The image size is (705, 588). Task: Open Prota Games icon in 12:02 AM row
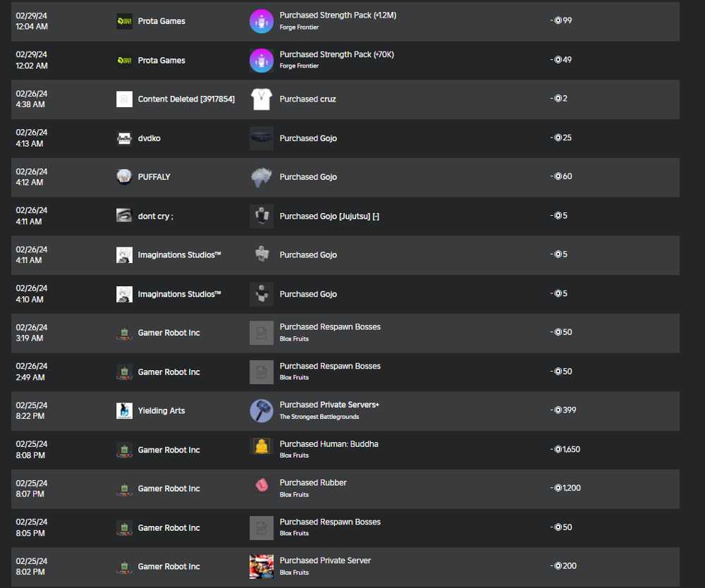[x=124, y=60]
